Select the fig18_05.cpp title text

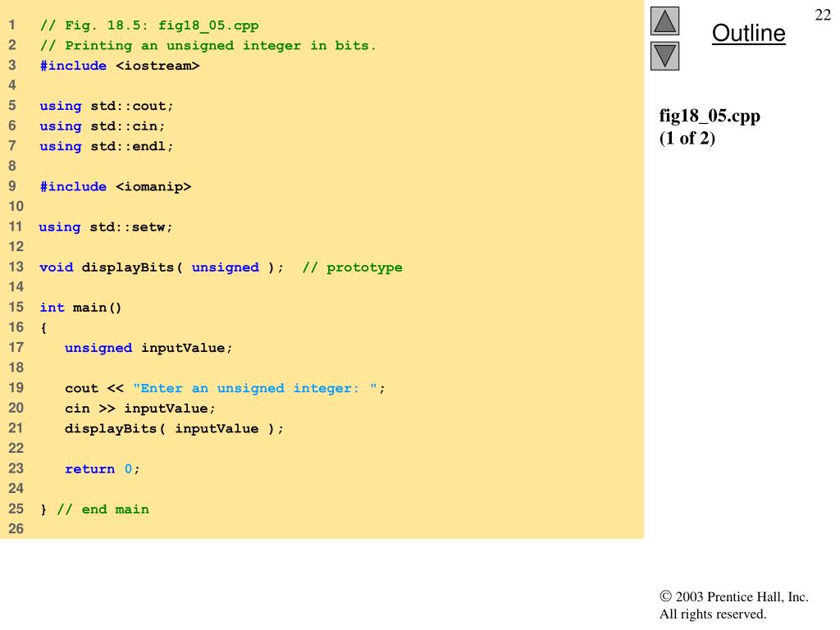click(710, 116)
